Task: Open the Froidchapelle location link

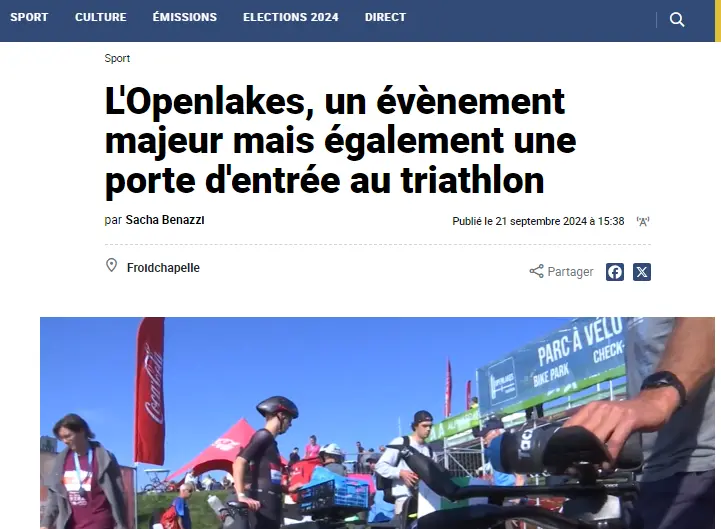Action: (x=163, y=268)
